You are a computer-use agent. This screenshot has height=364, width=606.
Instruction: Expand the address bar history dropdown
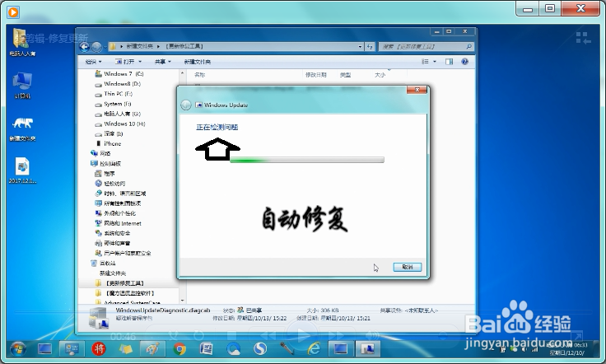(x=360, y=46)
